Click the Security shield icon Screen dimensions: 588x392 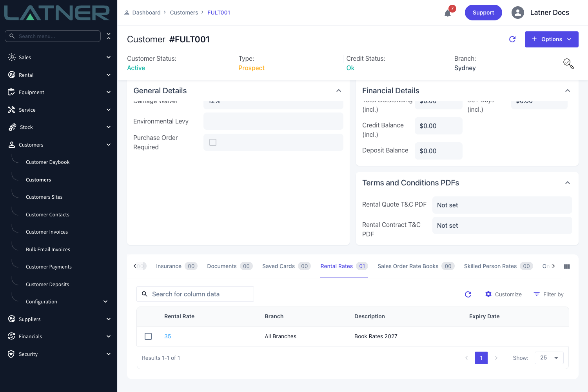[x=11, y=354]
